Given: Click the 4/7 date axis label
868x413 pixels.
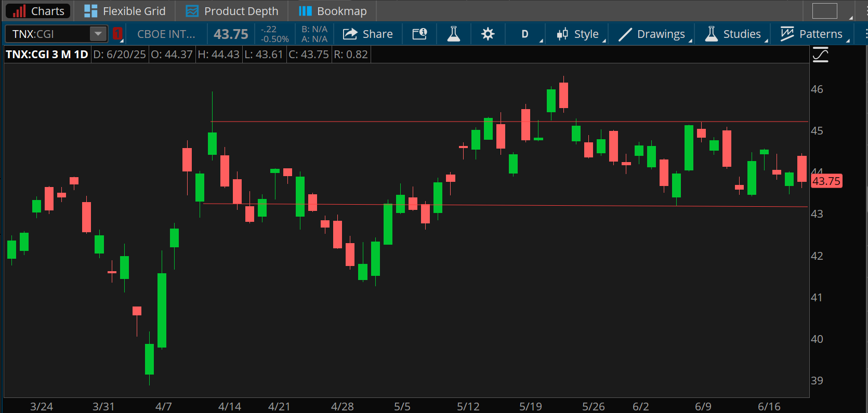Looking at the screenshot, I should pos(164,406).
